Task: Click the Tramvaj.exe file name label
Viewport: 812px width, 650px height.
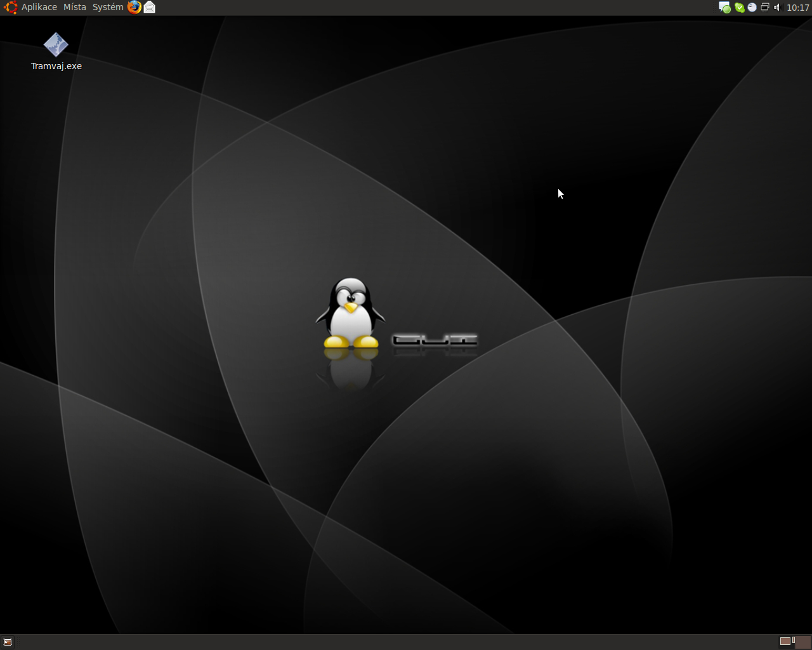Action: pyautogui.click(x=56, y=66)
